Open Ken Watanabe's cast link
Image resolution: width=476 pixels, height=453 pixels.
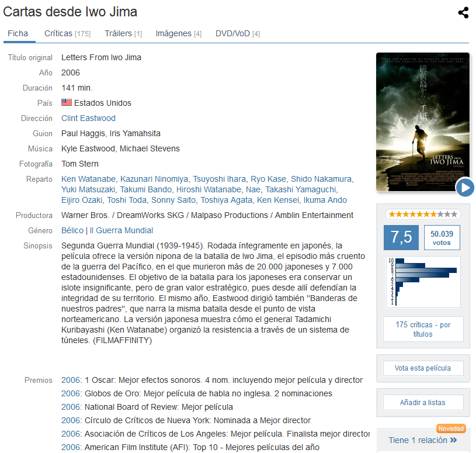88,179
